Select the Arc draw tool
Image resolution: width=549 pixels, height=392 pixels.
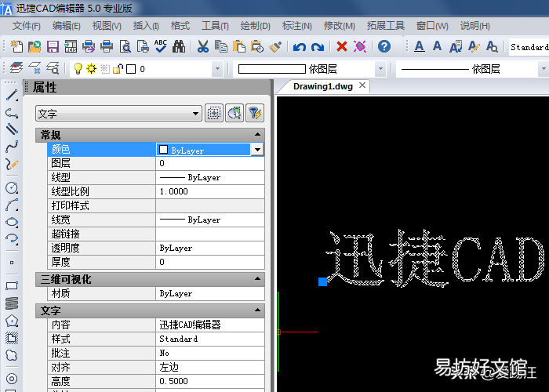tap(12, 205)
